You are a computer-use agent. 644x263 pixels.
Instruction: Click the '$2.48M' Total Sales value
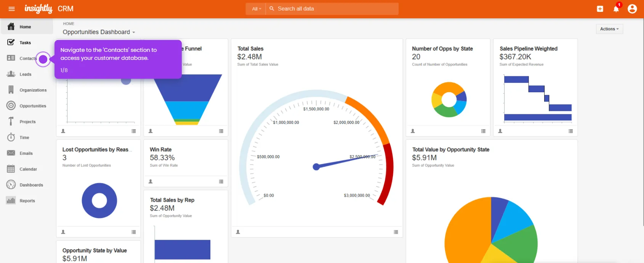pos(250,57)
